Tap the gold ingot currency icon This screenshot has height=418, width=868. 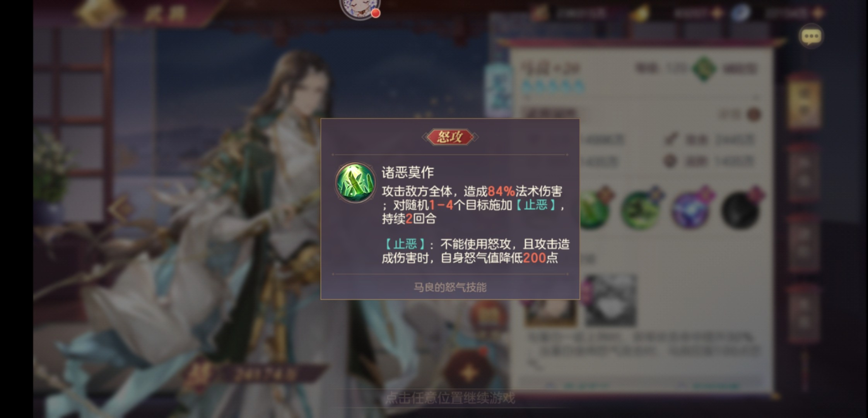(641, 14)
